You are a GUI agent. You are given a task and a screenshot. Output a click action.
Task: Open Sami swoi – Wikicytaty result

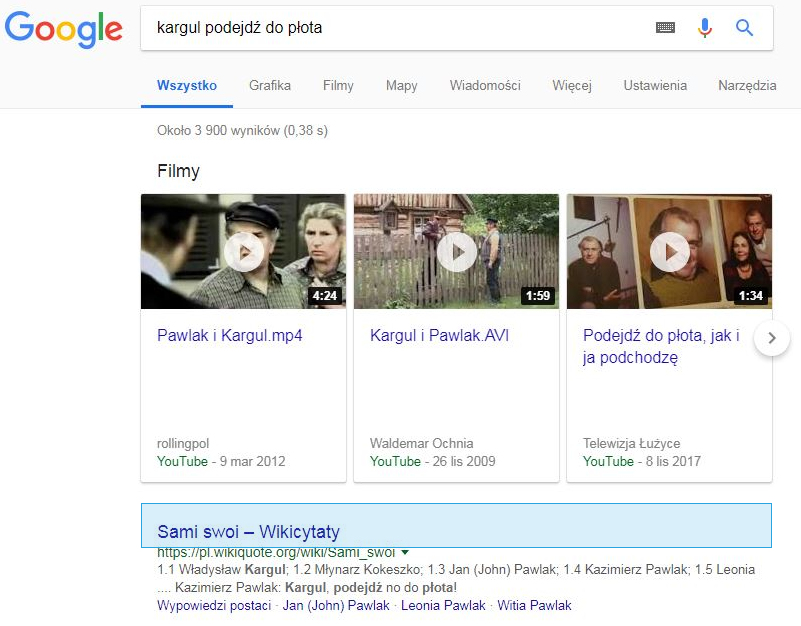click(248, 531)
